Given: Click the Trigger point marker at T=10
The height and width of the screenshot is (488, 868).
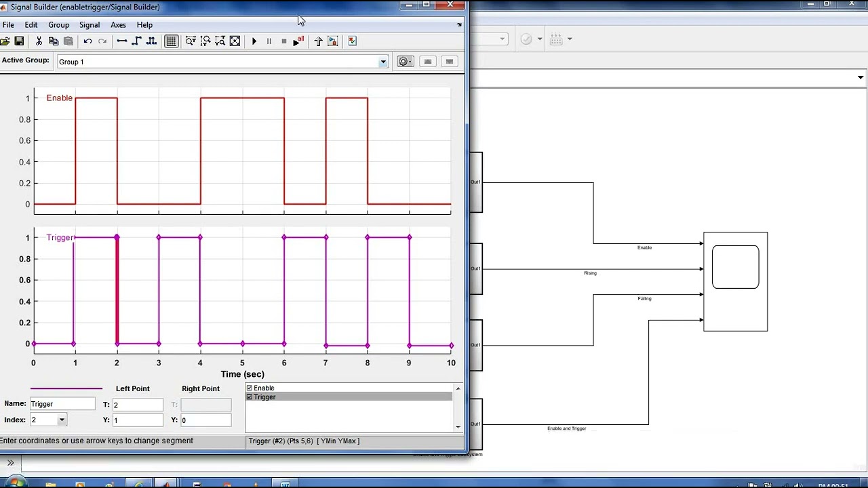Looking at the screenshot, I should [451, 346].
